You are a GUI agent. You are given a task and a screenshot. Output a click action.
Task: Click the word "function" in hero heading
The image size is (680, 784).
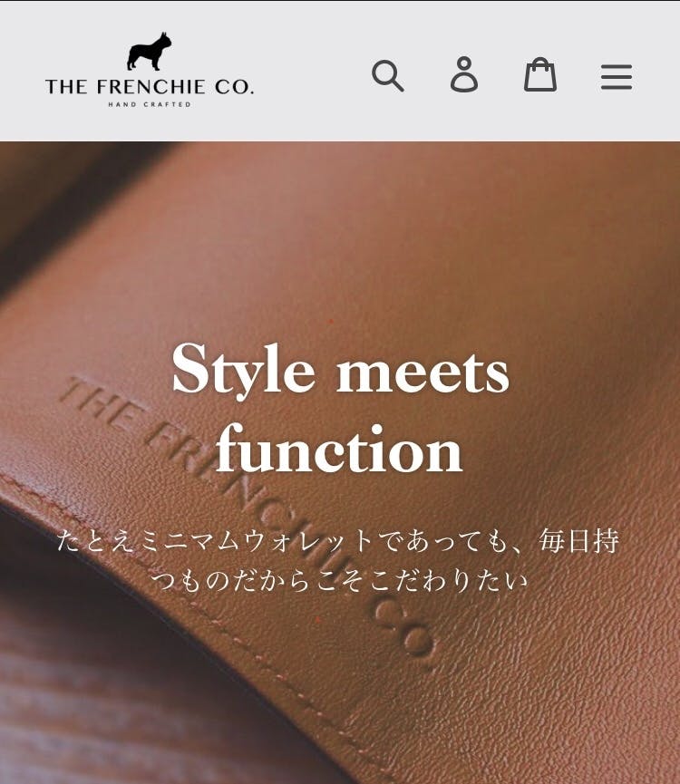(x=339, y=449)
